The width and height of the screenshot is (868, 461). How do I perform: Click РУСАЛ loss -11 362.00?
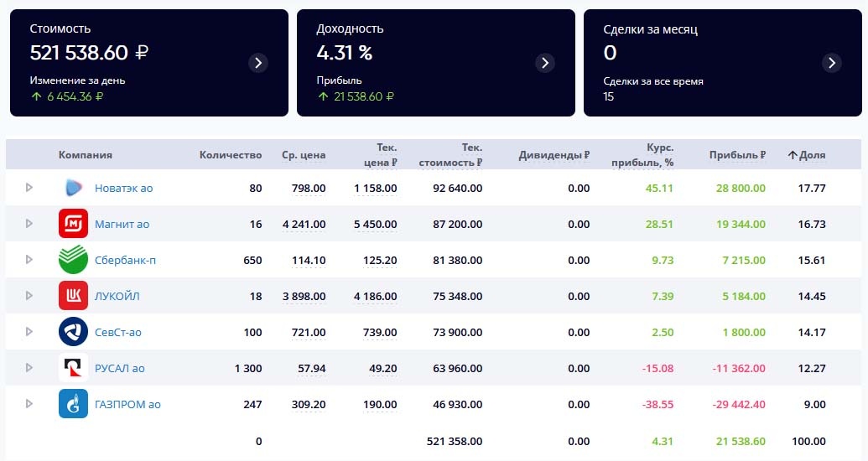(739, 368)
